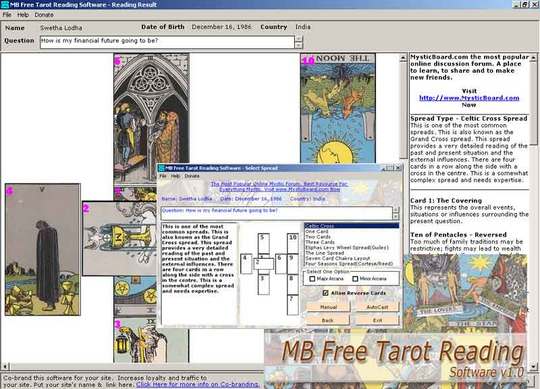Open Donate menu in Select Spread window
540x389 pixels.
pos(192,176)
